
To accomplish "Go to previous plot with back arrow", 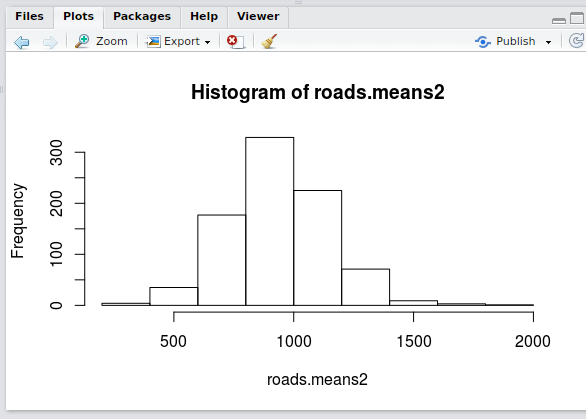I will (x=21, y=42).
